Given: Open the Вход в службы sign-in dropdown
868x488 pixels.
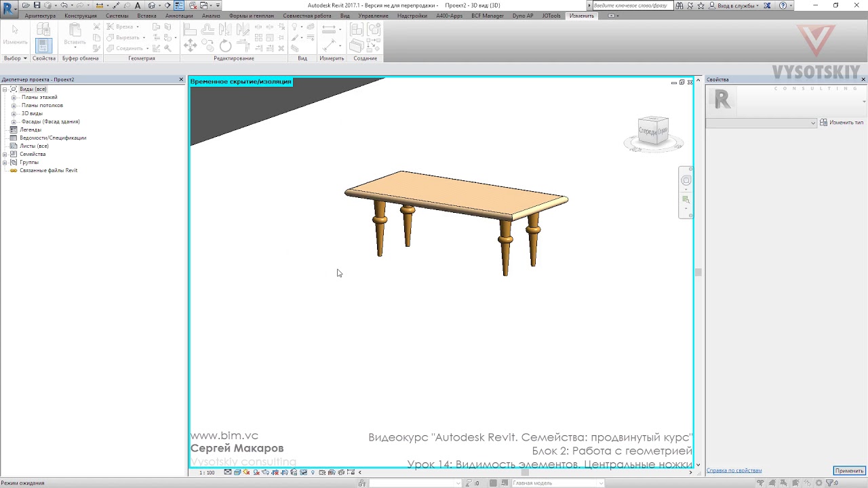Looking at the screenshot, I should tap(738, 5).
